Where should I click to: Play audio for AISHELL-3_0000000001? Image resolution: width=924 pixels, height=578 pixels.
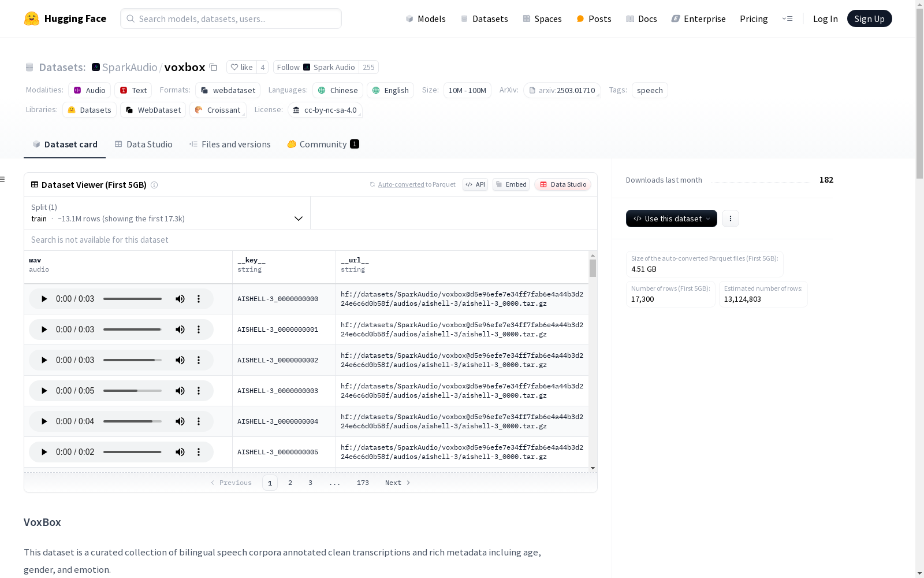click(x=44, y=329)
